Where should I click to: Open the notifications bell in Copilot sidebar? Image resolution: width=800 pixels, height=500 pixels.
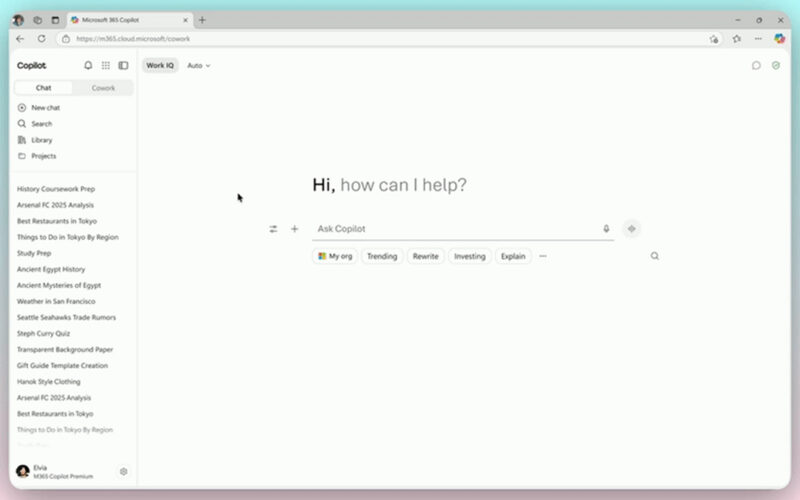[x=88, y=65]
